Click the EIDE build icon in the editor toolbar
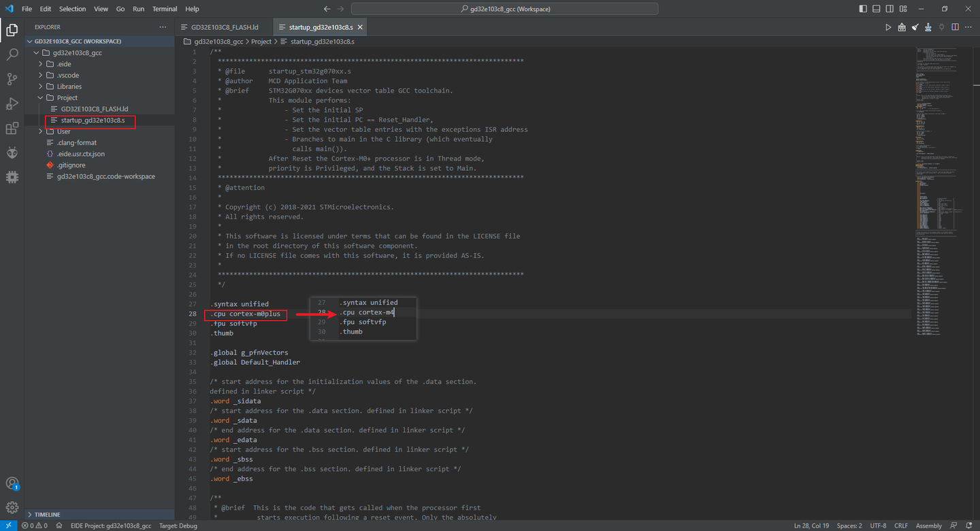 (902, 27)
